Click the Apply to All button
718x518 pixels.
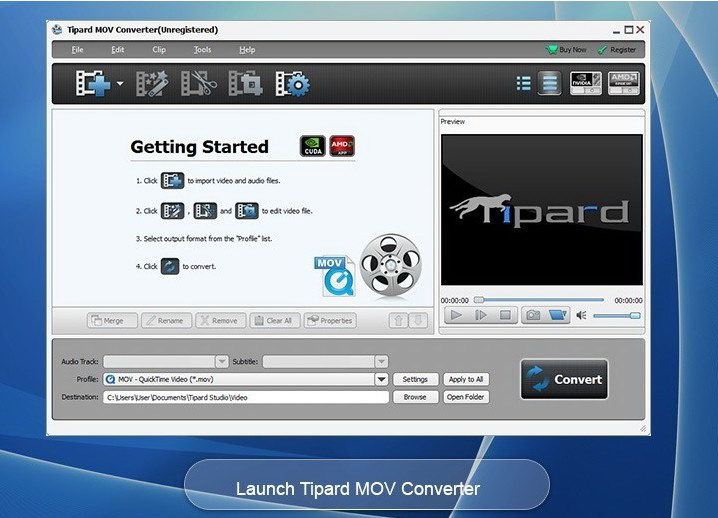(x=466, y=379)
